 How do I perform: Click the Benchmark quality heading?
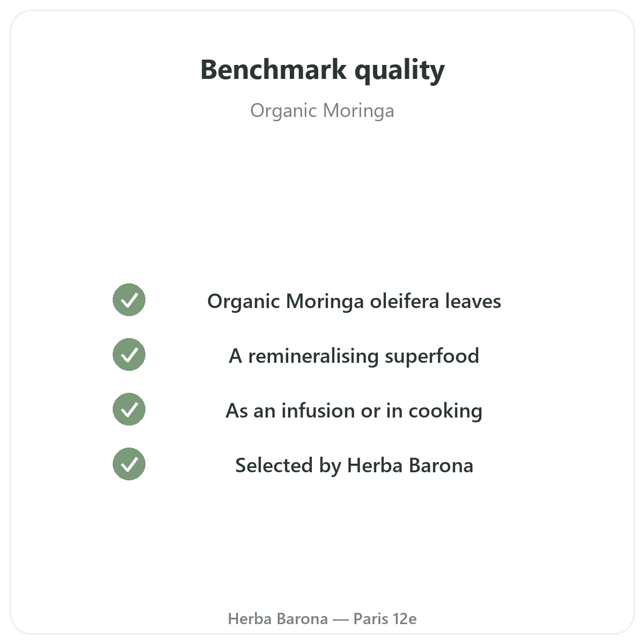(322, 70)
